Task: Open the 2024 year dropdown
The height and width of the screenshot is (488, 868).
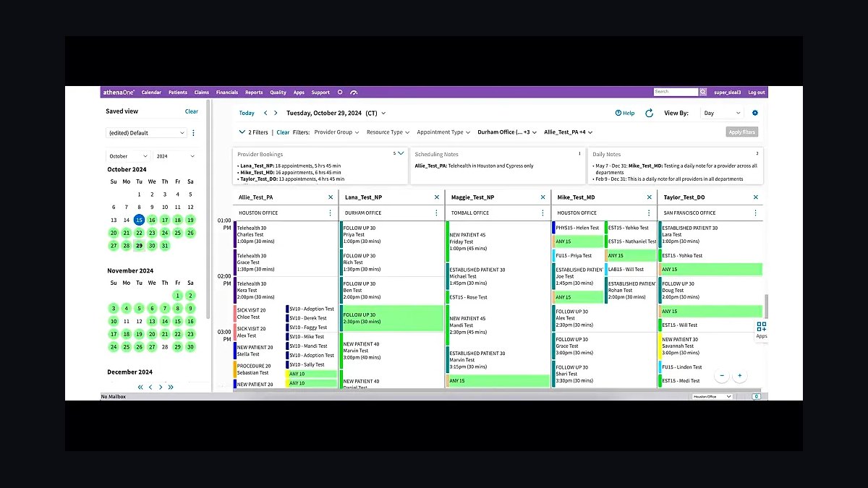Action: point(175,156)
